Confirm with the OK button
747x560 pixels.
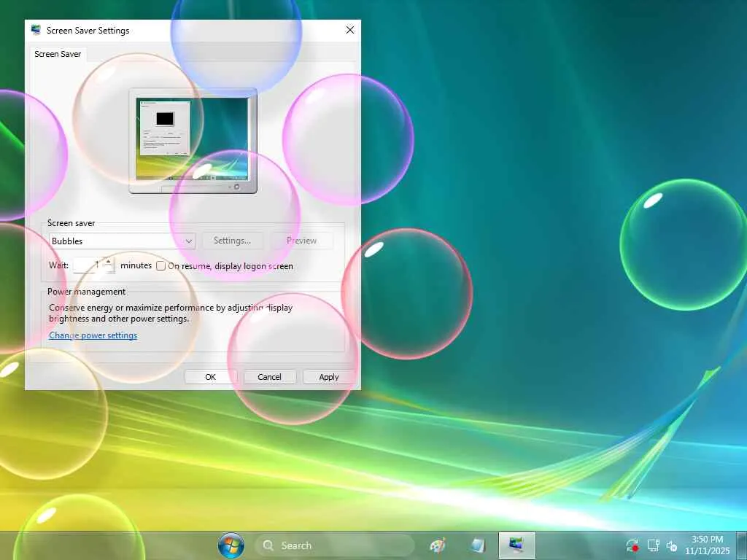tap(211, 377)
